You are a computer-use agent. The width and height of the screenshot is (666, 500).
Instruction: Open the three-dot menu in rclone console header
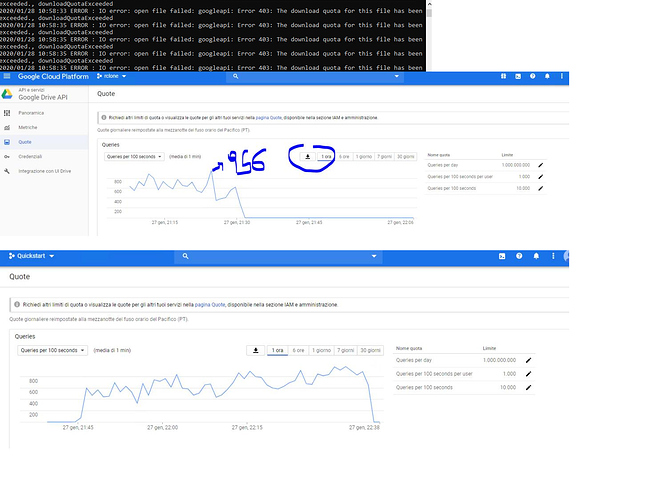pyautogui.click(x=562, y=76)
